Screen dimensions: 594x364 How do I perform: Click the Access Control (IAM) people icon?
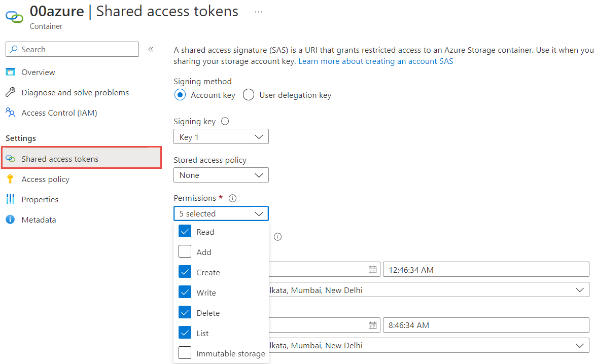[x=11, y=113]
